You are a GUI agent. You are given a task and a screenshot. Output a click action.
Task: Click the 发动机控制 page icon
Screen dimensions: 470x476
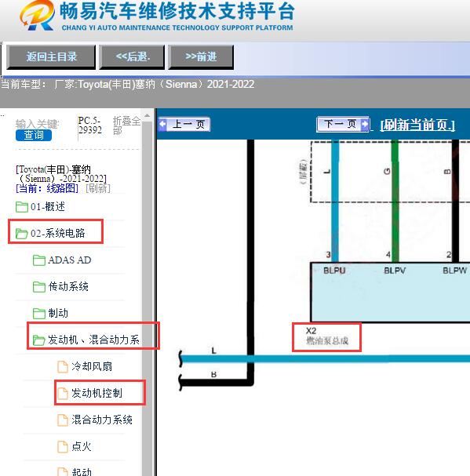63,394
